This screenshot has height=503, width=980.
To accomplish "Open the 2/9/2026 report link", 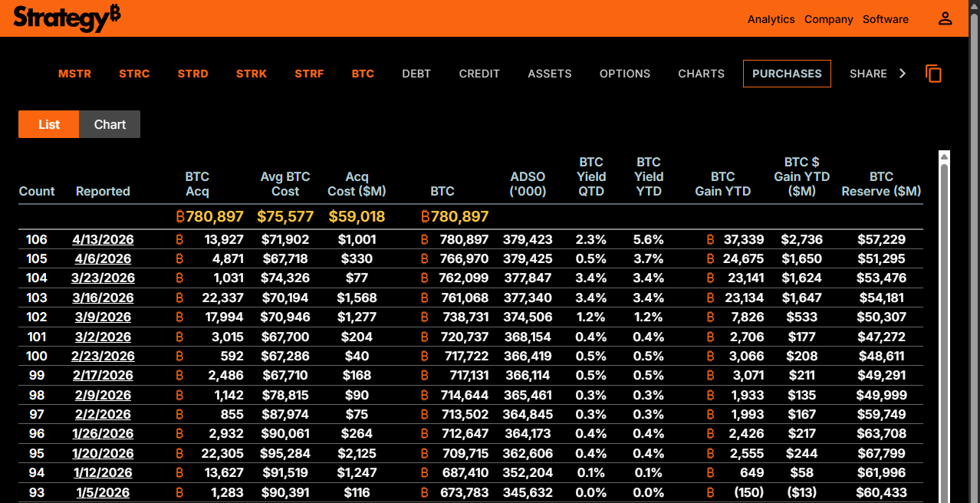I will (x=103, y=395).
